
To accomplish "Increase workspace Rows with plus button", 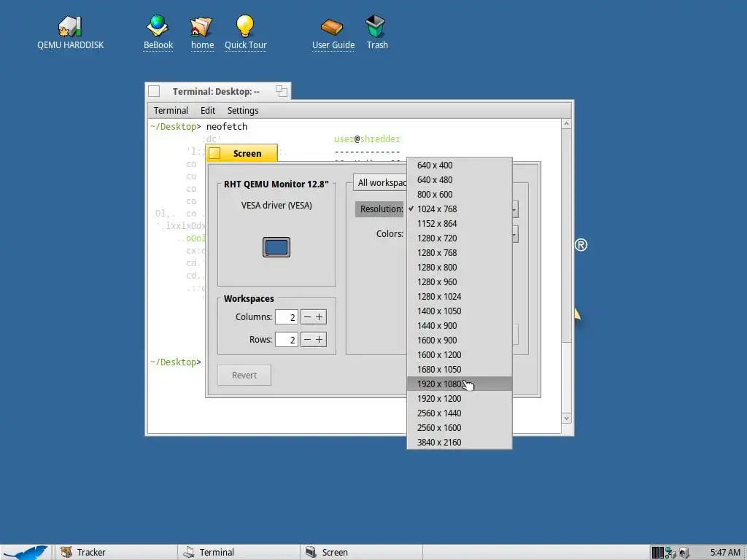I will point(320,340).
